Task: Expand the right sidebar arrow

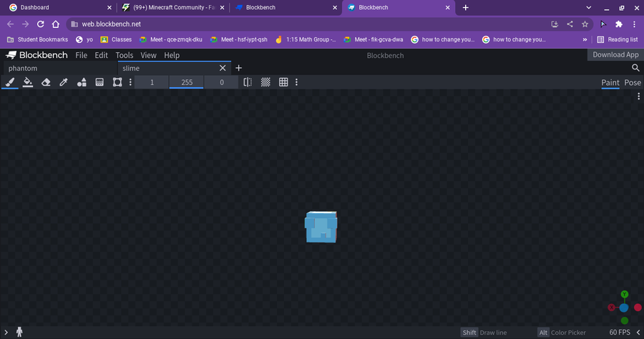Action: (x=638, y=332)
